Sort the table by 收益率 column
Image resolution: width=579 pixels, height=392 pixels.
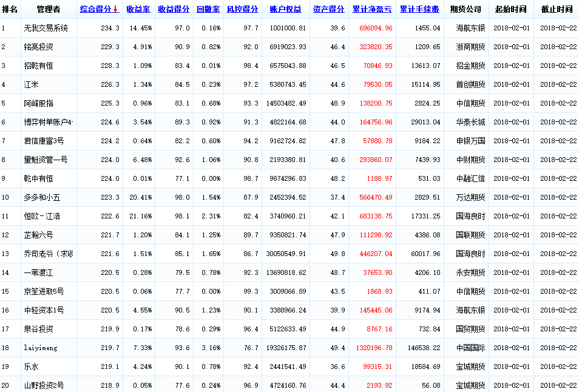tap(138, 10)
